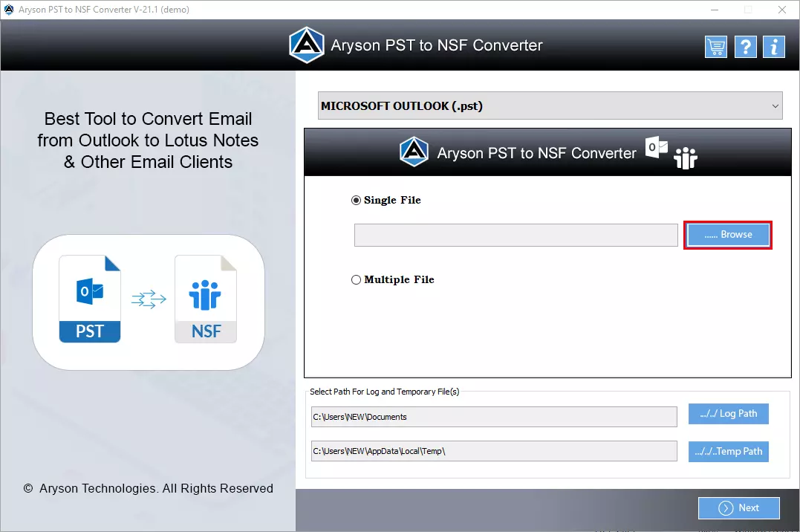Open the MICROSOFT OUTLOOK (.pst) dropdown
Screen dimensions: 800x532
pyautogui.click(x=550, y=106)
